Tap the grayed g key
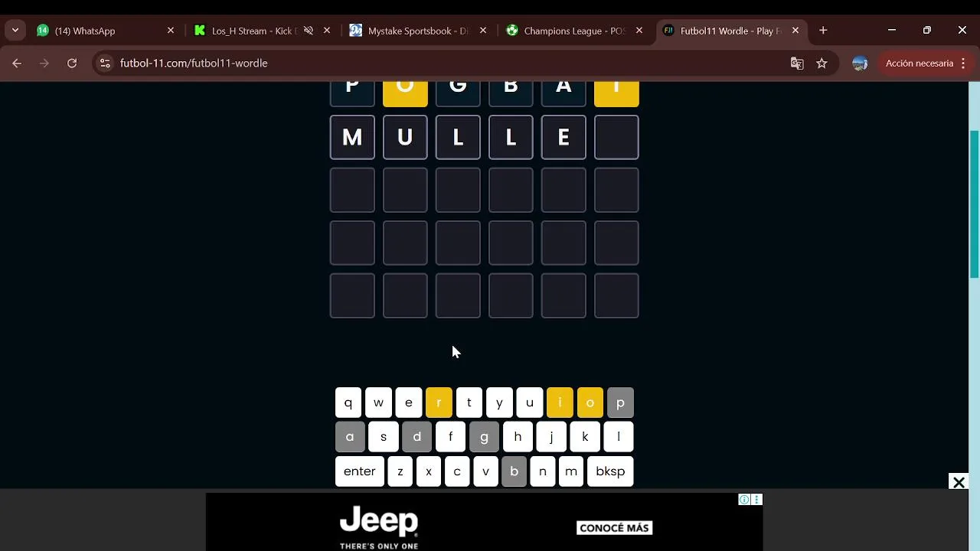The image size is (980, 551). (484, 437)
